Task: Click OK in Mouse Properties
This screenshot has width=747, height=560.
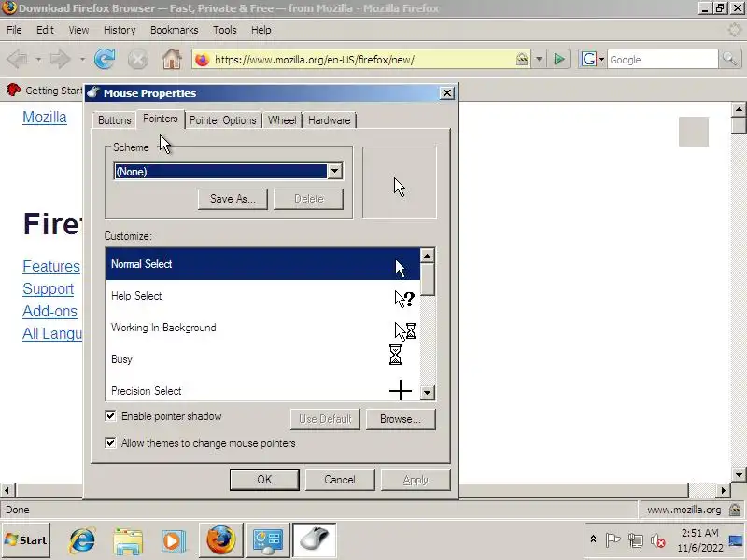Action: click(264, 480)
